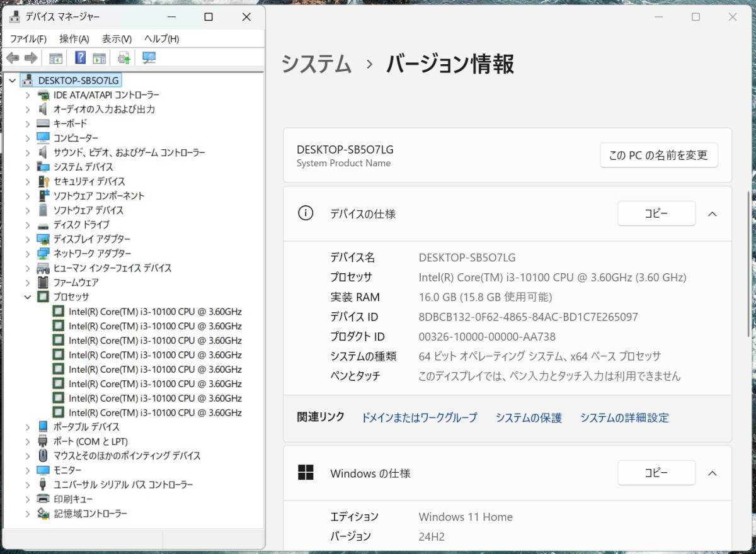Select the ディスプレイ アダプター icon
The image size is (756, 554).
(x=43, y=239)
